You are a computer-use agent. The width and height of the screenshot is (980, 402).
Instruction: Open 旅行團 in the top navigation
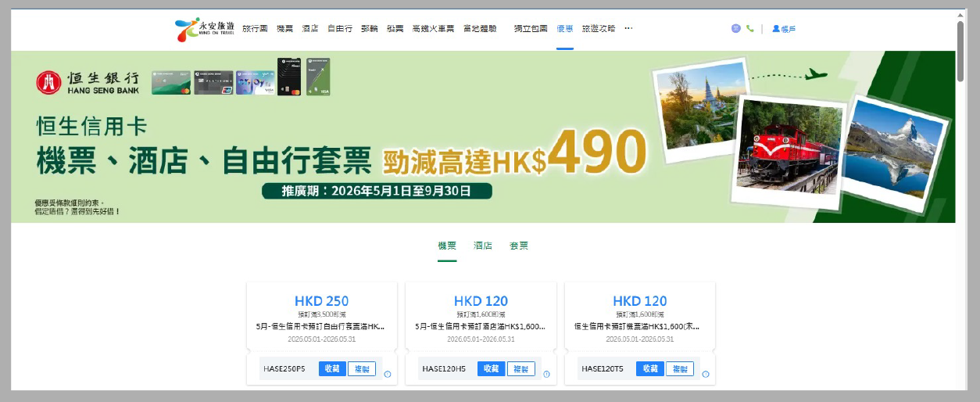255,28
